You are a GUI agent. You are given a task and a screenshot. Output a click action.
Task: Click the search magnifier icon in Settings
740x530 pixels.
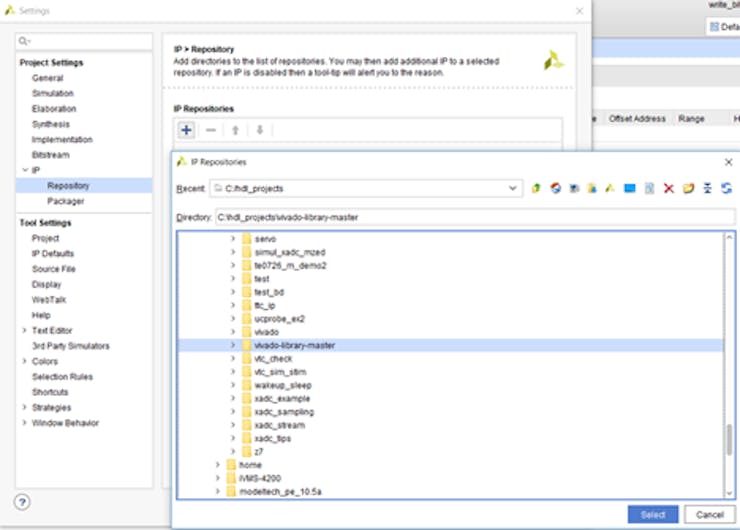click(24, 42)
